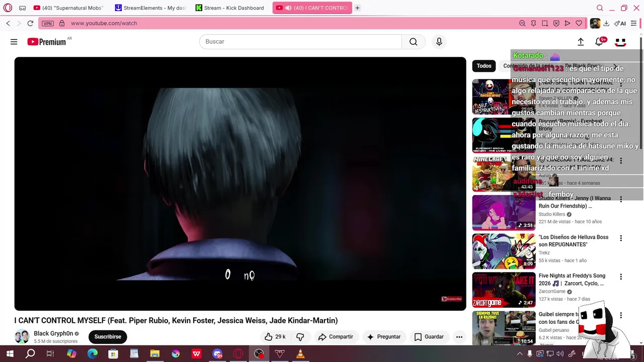Screen dimensions: 644x362
Task: Open the YouTube upload/create icon
Action: tap(581, 42)
